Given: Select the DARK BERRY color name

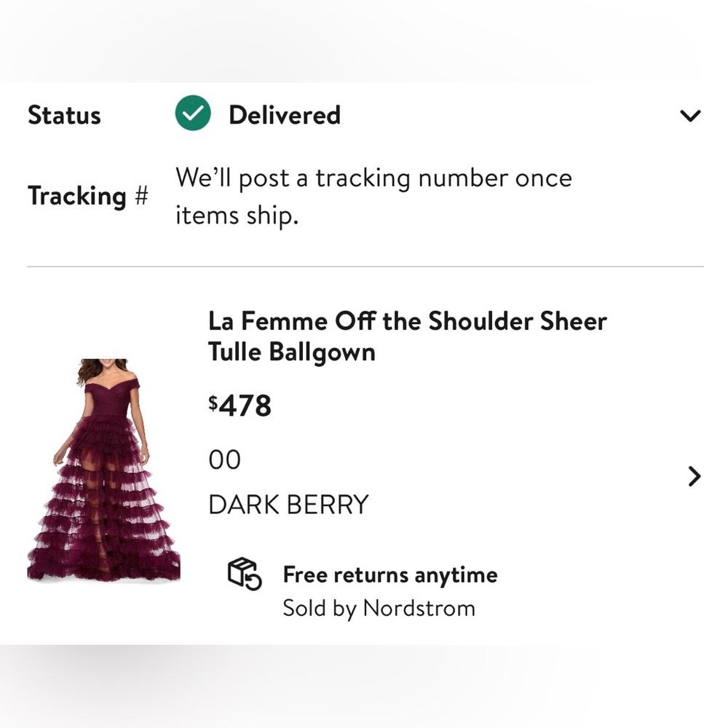Looking at the screenshot, I should coord(288,504).
